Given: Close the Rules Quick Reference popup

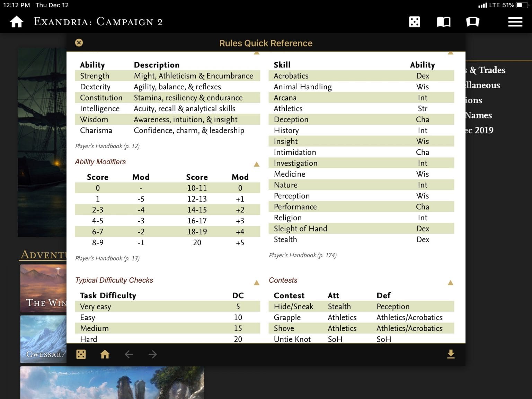Looking at the screenshot, I should pos(79,43).
